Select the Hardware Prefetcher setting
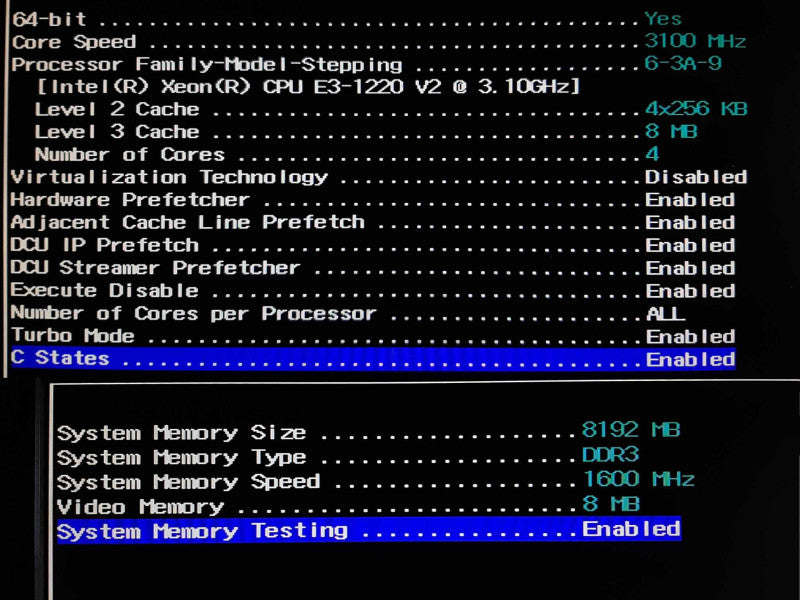The width and height of the screenshot is (800, 600). [373, 199]
